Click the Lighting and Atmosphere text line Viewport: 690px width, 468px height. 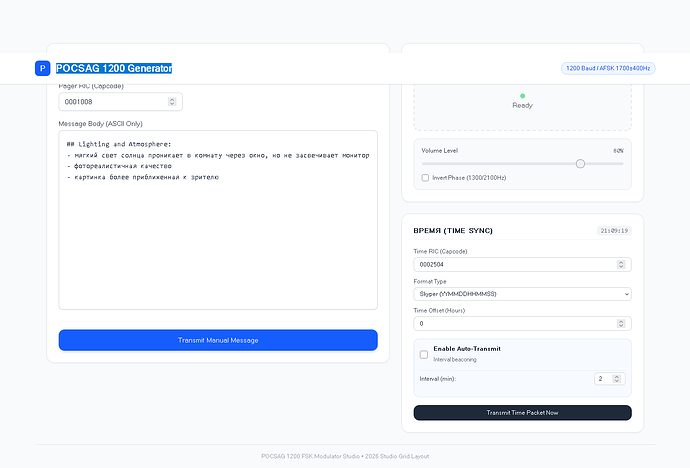coord(119,144)
